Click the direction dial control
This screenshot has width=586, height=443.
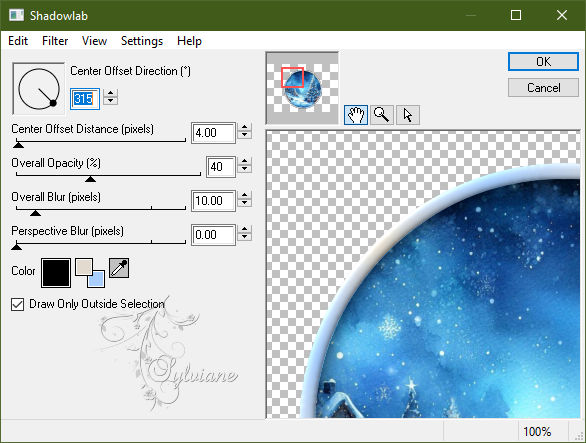click(38, 89)
